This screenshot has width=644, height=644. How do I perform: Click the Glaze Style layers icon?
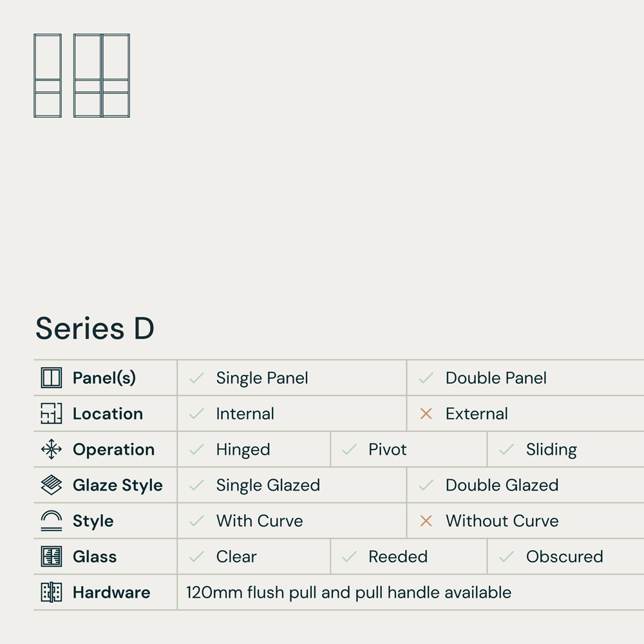(x=52, y=485)
